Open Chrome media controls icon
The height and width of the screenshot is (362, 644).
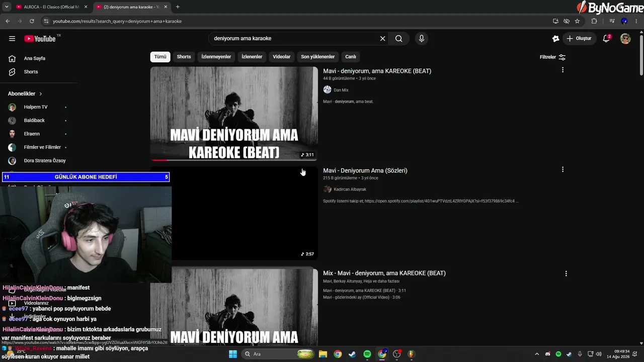coord(612,21)
